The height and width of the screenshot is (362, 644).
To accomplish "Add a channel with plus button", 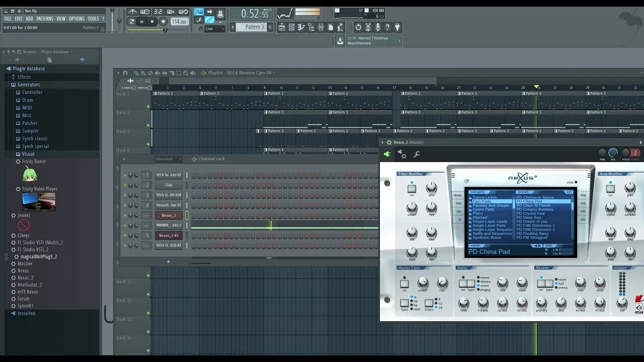I will [x=168, y=261].
